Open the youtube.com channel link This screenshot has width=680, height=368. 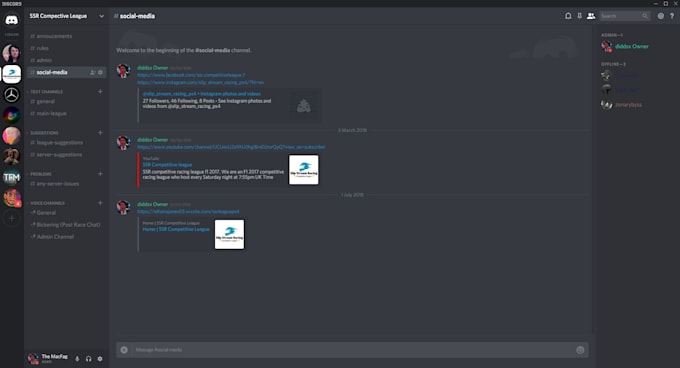point(231,147)
